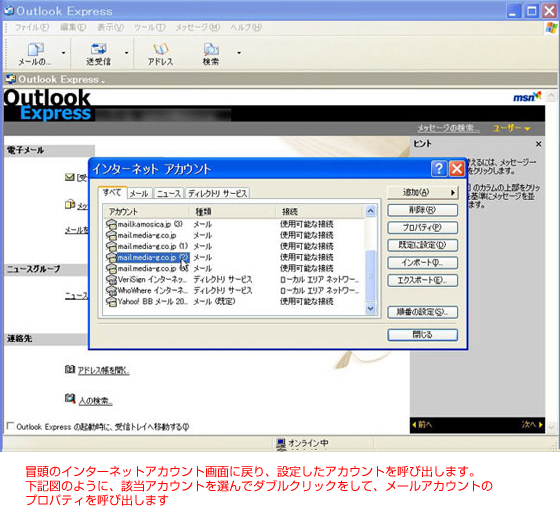Click the account list scroll down arrow

pos(371,308)
